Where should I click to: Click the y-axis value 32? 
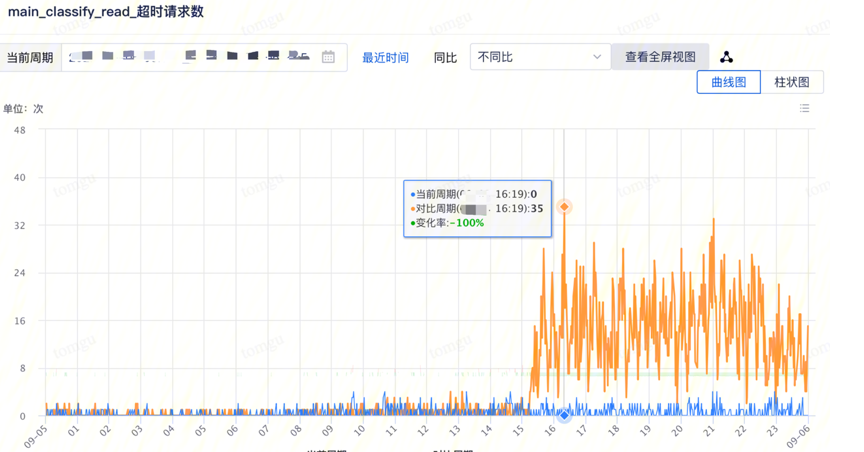click(20, 225)
